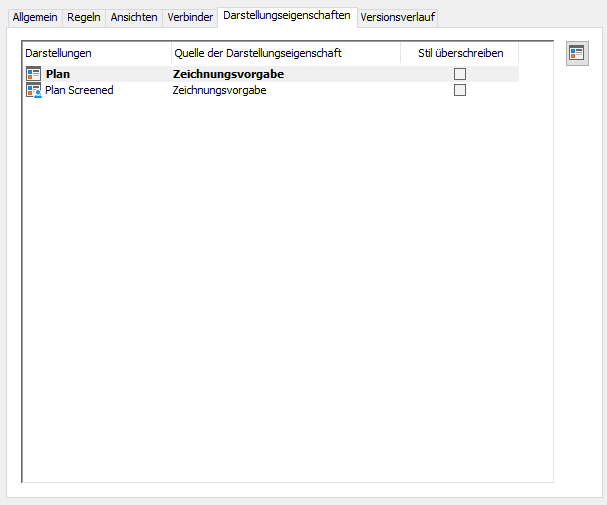
Task: Click the Plan Screened representation icon
Action: pyautogui.click(x=34, y=90)
